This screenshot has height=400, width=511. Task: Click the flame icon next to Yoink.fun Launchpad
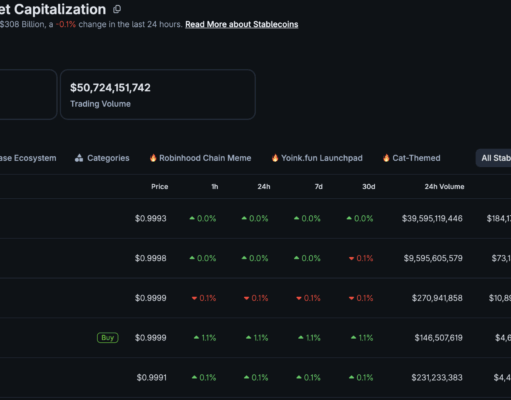[x=275, y=158]
